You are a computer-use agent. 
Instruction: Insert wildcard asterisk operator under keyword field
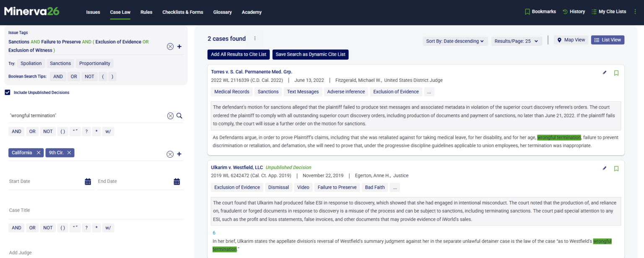point(96,131)
